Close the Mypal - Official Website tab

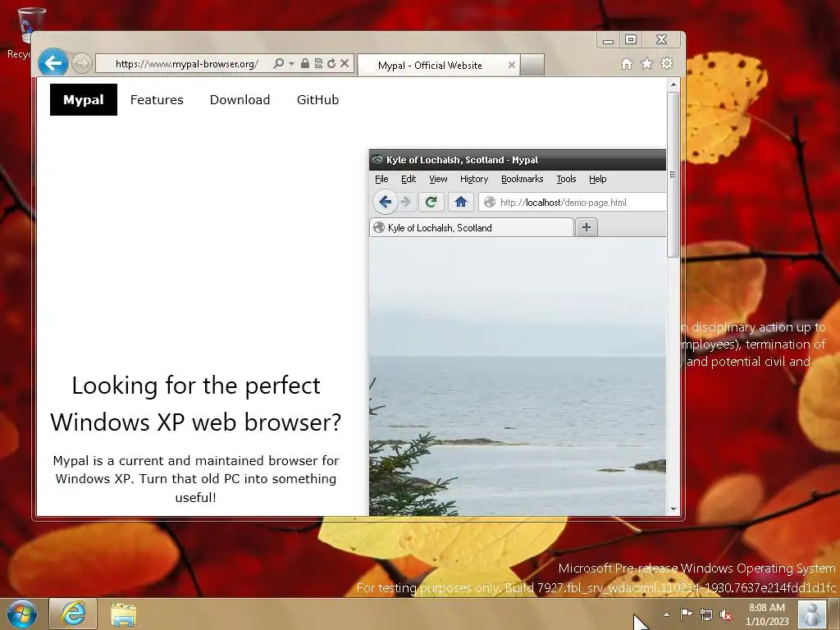point(512,65)
